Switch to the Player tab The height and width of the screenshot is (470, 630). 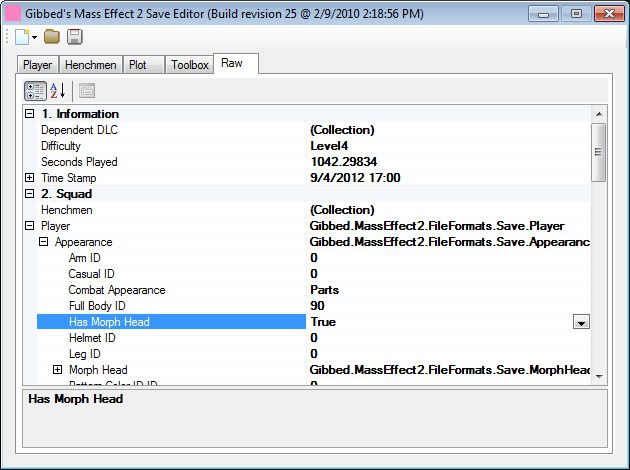point(38,65)
